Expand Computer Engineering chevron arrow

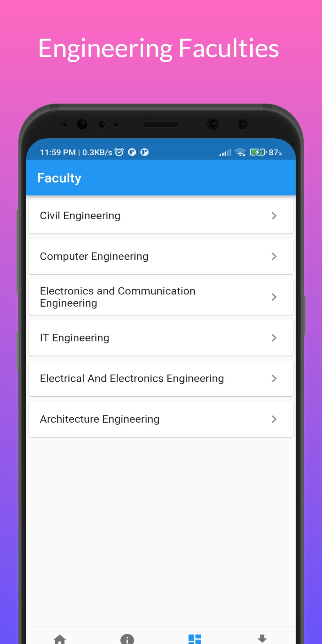[274, 256]
